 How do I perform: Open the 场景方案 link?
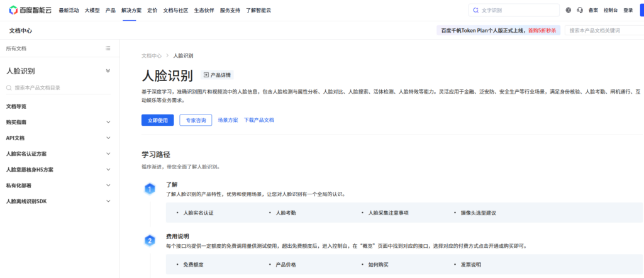coord(228,120)
